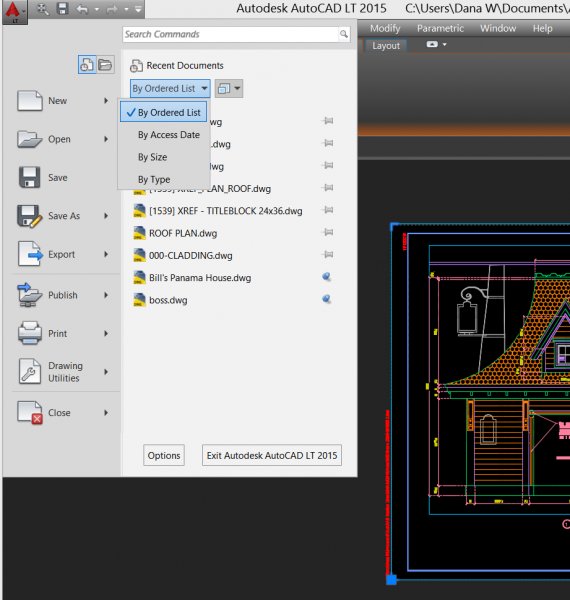The height and width of the screenshot is (600, 570).
Task: Open [1539] XREF - TITLEBLOCK 24x36.dwg
Action: (x=226, y=211)
